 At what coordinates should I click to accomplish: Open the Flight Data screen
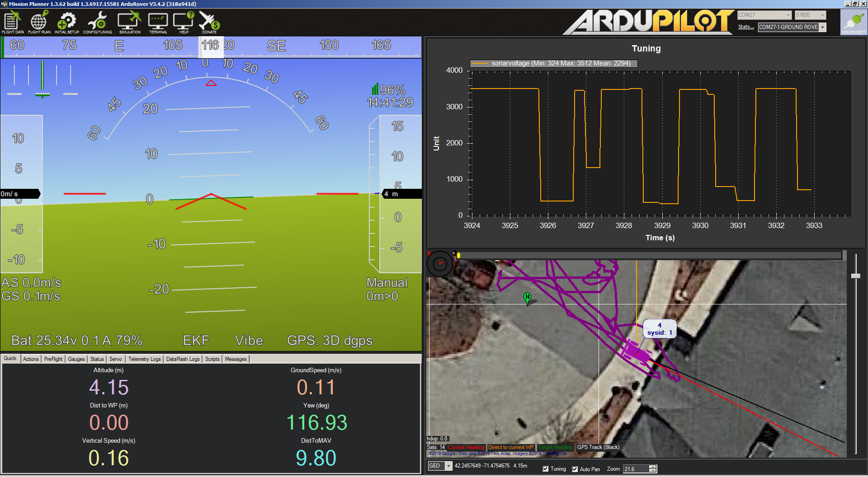(x=13, y=23)
